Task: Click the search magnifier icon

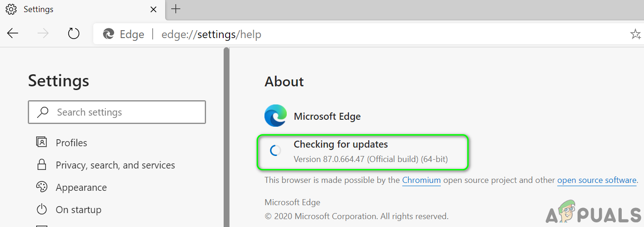Action: (x=43, y=112)
